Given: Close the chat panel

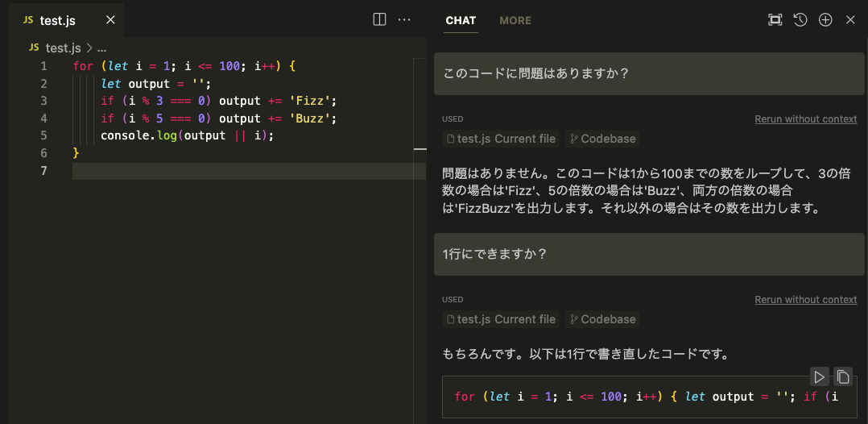Looking at the screenshot, I should pyautogui.click(x=850, y=20).
